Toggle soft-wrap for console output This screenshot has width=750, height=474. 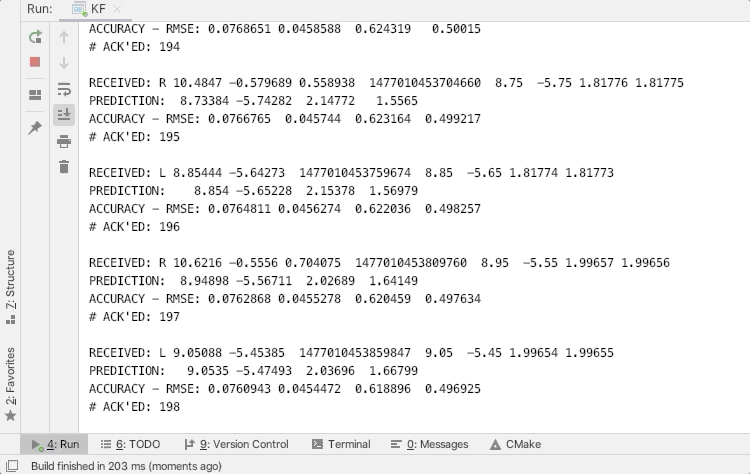point(64,89)
